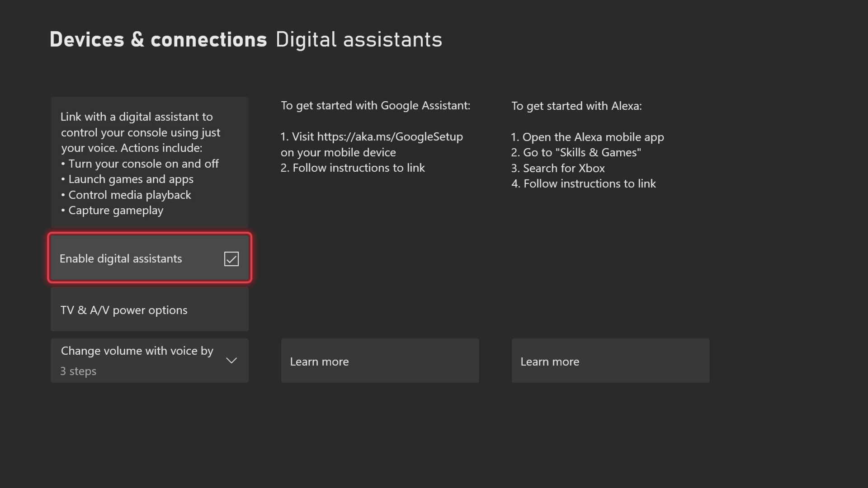Click the chevron arrow on volume steps
Viewport: 868px width, 488px height.
tap(231, 361)
